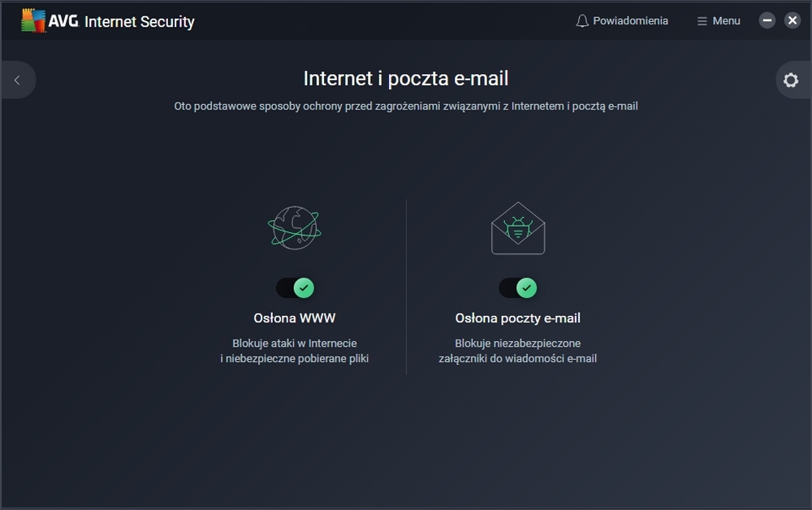Viewport: 812px width, 510px height.
Task: Open the Powiadomienia text label
Action: tap(631, 21)
